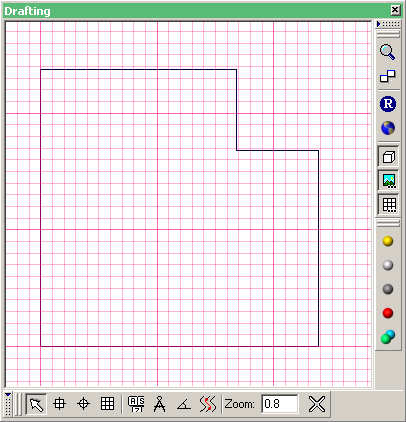
Task: Select the round crosshair target tool
Action: tap(83, 404)
